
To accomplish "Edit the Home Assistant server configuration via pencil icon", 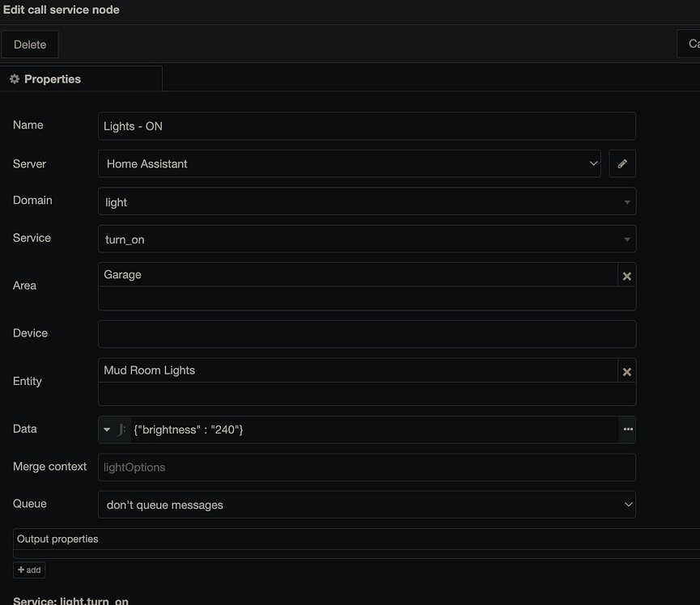I will click(x=622, y=163).
